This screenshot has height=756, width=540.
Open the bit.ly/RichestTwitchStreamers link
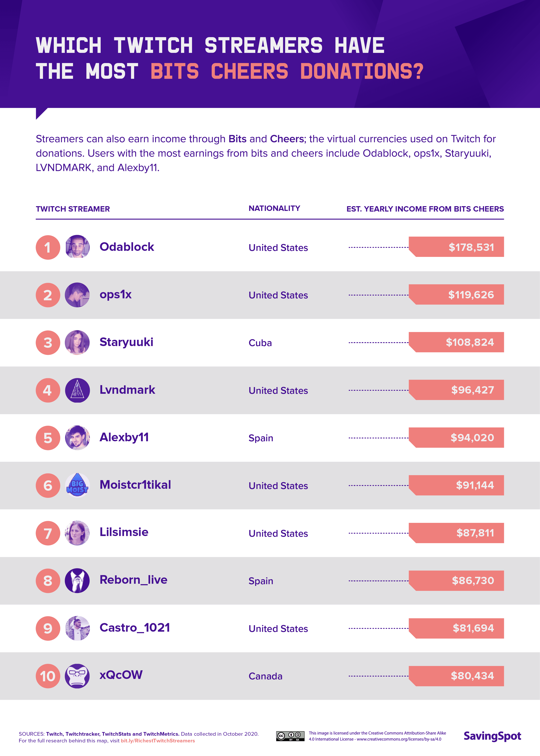(158, 741)
